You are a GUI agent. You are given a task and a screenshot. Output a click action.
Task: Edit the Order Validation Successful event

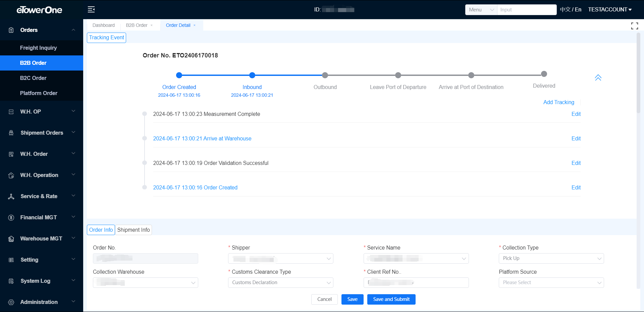(x=576, y=163)
